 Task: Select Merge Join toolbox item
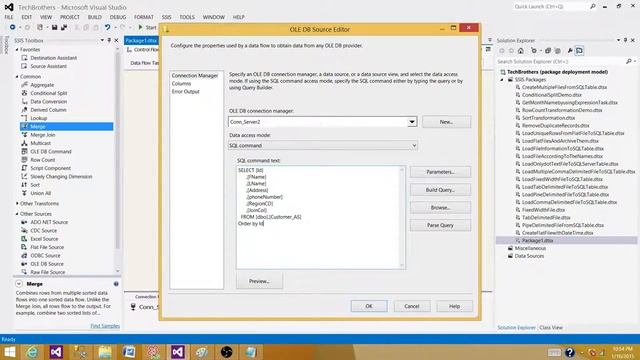(42, 135)
